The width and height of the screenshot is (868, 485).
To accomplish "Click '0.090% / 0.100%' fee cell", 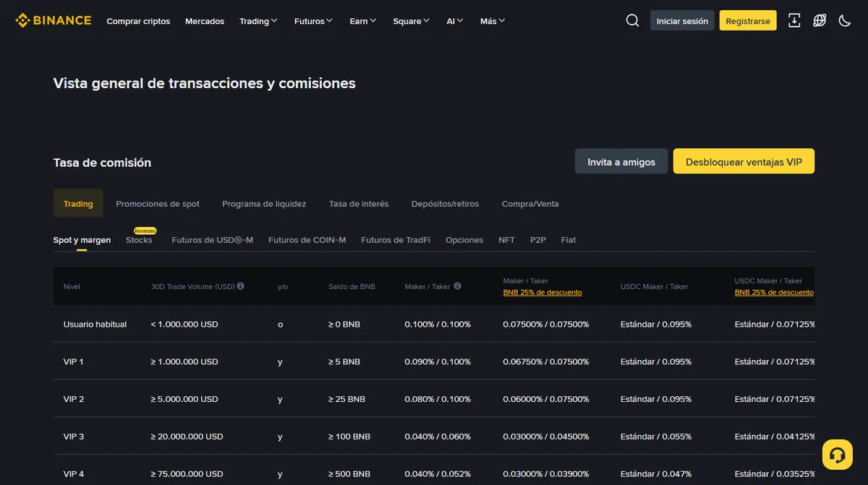I will pyautogui.click(x=438, y=361).
